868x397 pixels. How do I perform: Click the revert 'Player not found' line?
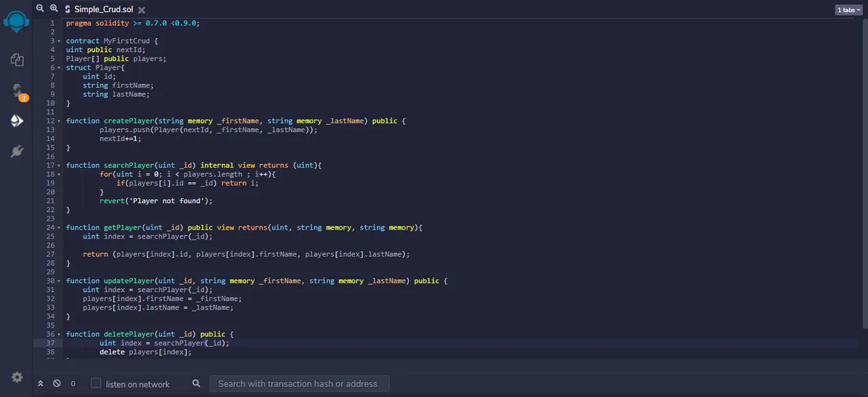click(156, 201)
